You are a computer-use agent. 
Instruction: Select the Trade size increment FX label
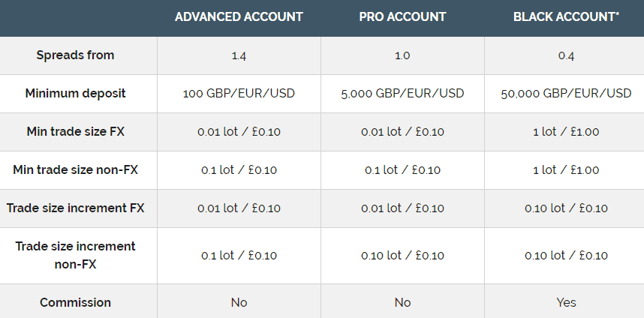pyautogui.click(x=75, y=208)
